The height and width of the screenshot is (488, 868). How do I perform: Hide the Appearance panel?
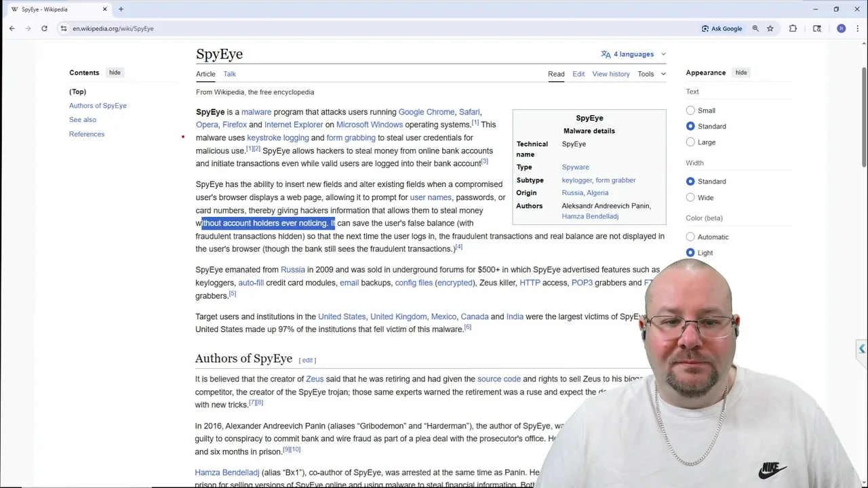coord(741,73)
